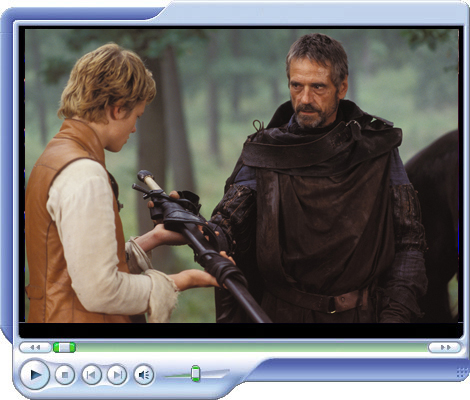This screenshot has width=470, height=400.
Task: Skip to the next track
Action: point(117,375)
